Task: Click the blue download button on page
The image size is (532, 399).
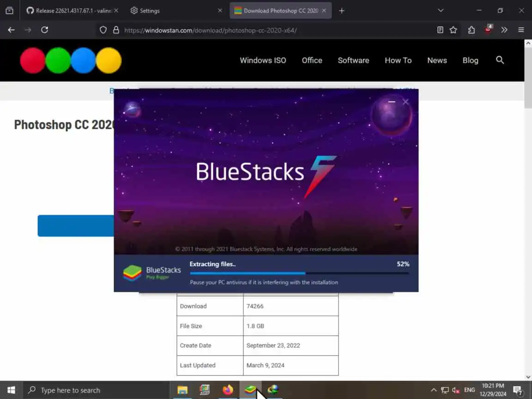Action: tap(76, 226)
